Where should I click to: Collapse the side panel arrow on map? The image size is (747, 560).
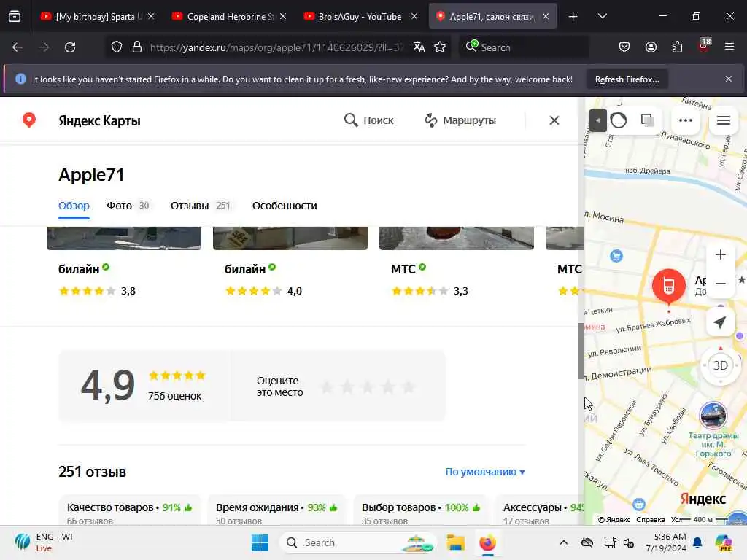pos(598,120)
